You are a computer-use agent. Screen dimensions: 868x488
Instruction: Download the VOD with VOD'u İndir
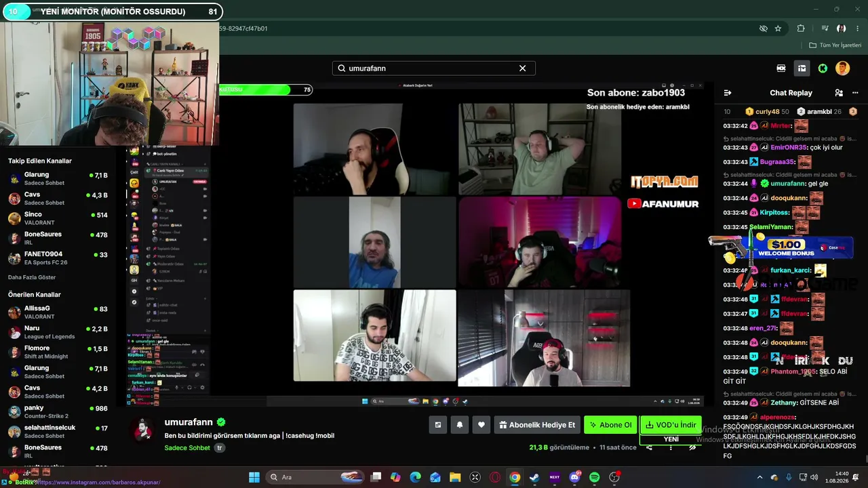pos(671,425)
